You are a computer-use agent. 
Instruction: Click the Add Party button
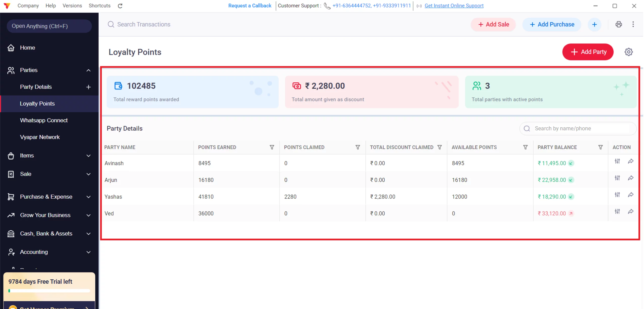[x=588, y=52]
